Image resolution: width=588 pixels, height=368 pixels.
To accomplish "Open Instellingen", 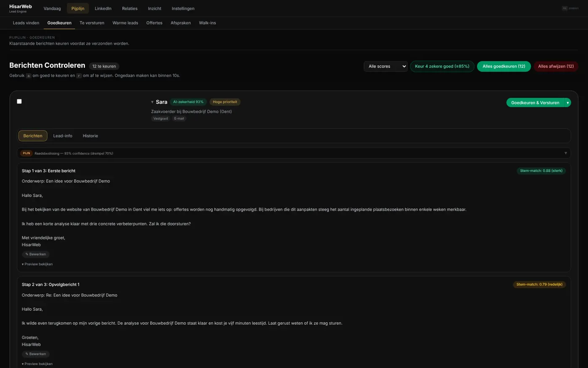I will point(183,8).
